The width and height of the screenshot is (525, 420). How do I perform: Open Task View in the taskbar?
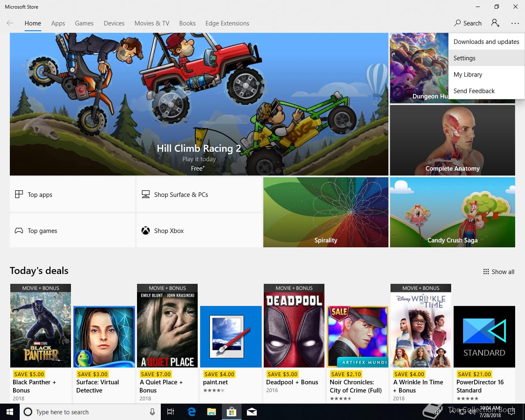(x=171, y=412)
